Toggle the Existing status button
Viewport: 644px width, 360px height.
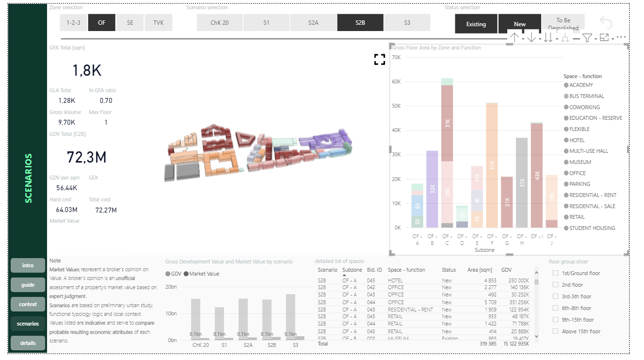click(476, 24)
